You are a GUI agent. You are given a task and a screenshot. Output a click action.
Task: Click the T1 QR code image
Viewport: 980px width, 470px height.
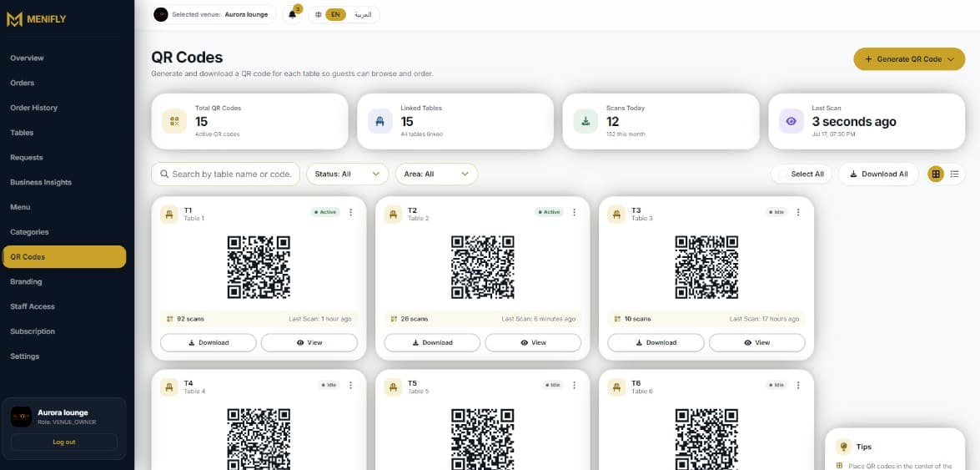click(259, 267)
